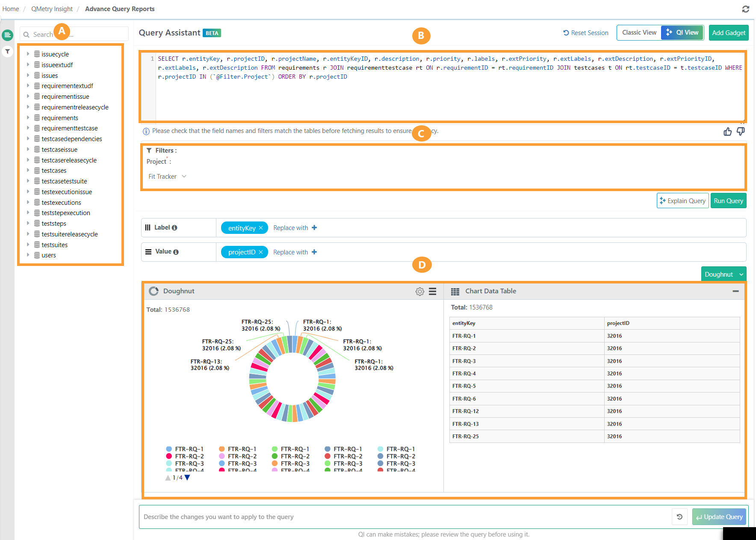The width and height of the screenshot is (756, 540).
Task: Expand the requirements table tree node
Action: [28, 118]
